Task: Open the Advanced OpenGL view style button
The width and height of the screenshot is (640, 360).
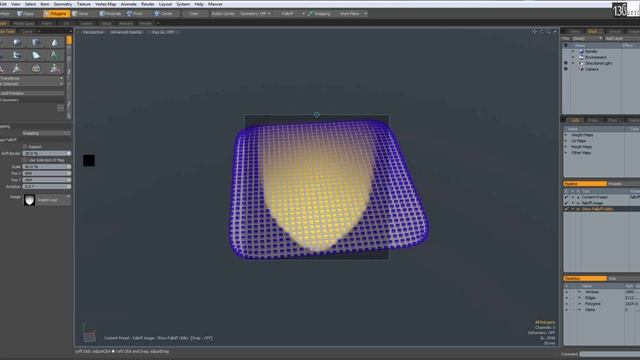Action: click(x=126, y=32)
